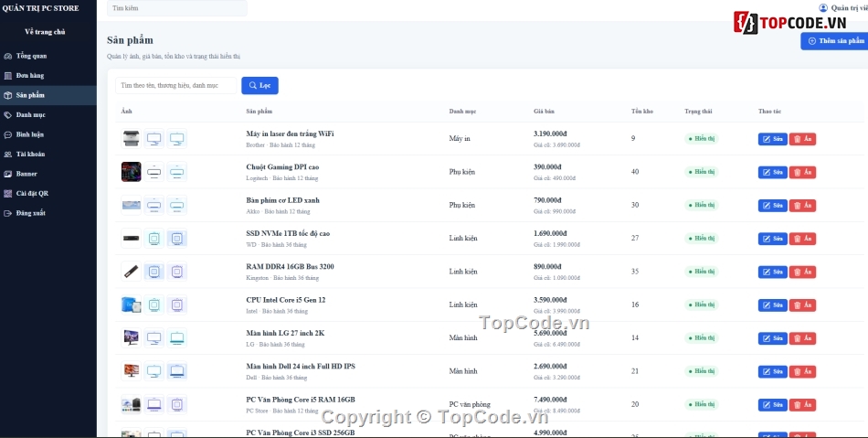Click Ẩn for SSD NVMe 1TB

pos(803,239)
